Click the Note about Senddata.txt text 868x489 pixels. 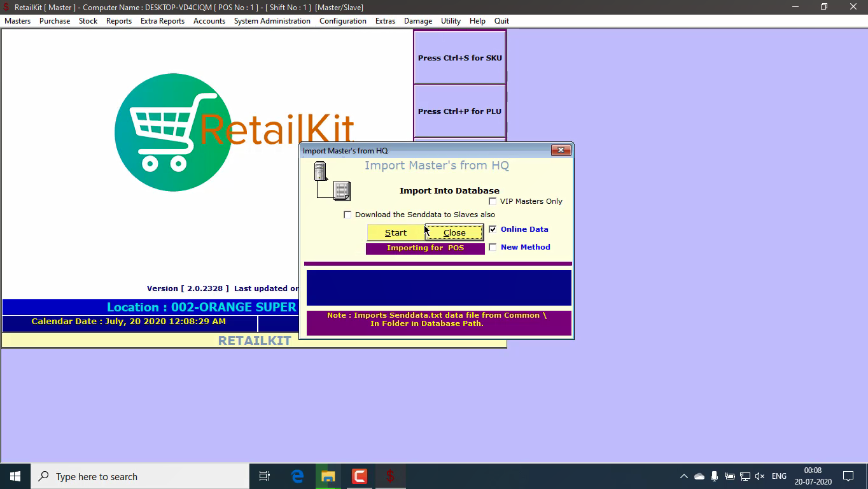pos(437,319)
